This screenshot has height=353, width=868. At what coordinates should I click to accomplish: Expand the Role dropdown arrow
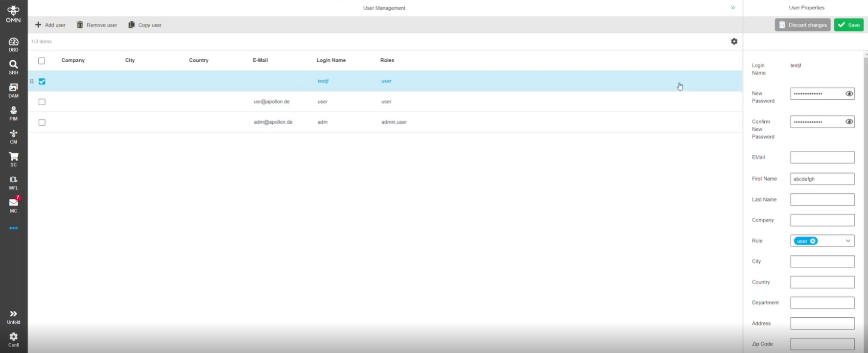point(848,241)
